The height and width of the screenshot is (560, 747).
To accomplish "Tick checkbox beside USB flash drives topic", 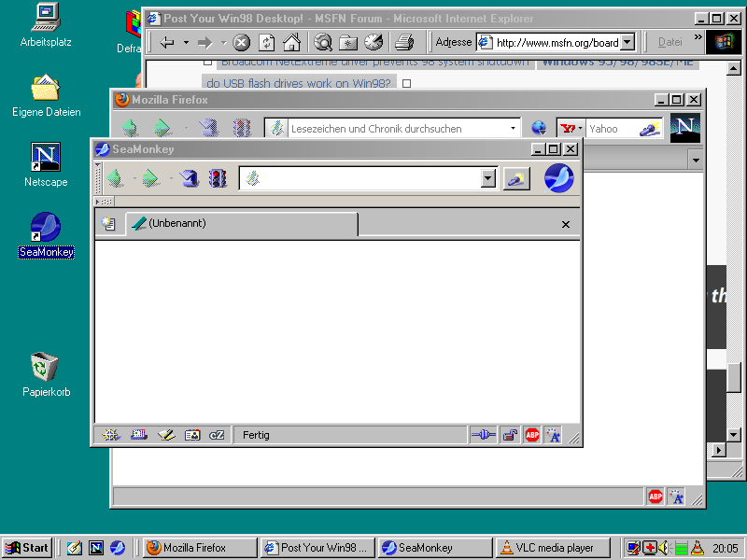I will [406, 83].
